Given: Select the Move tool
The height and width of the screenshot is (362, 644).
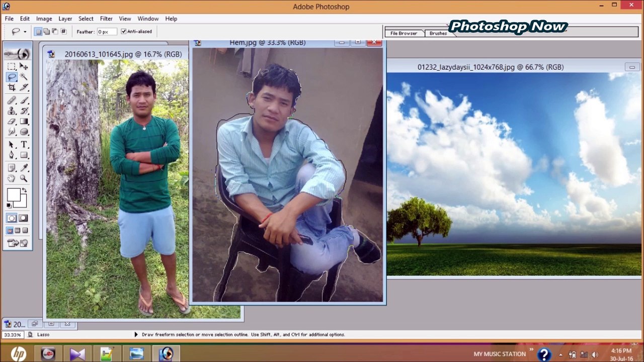Looking at the screenshot, I should tap(24, 66).
